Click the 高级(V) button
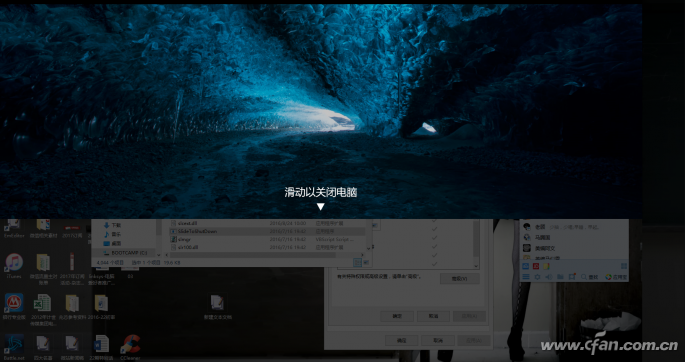This screenshot has height=362, width=685. pos(459,279)
